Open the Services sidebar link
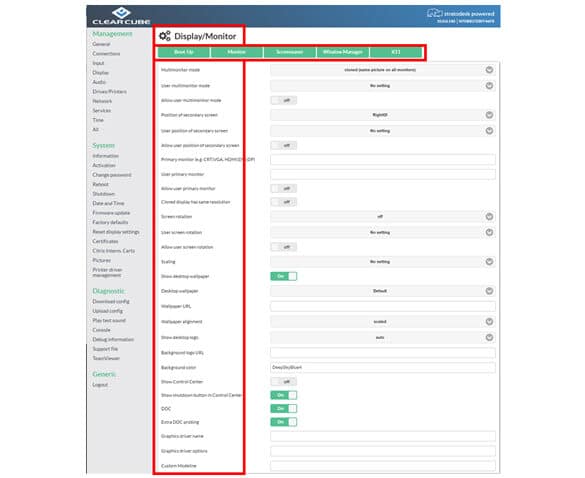The height and width of the screenshot is (478, 585). point(101,110)
